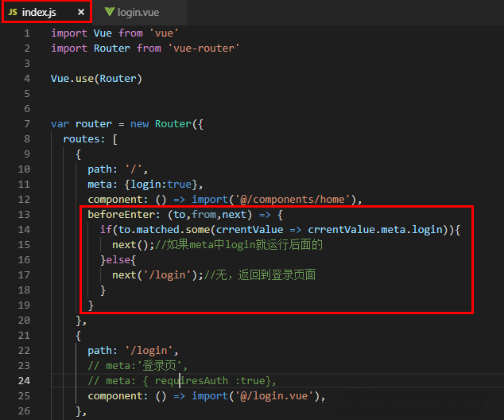Click the JS file icon on index.js tab

point(13,12)
